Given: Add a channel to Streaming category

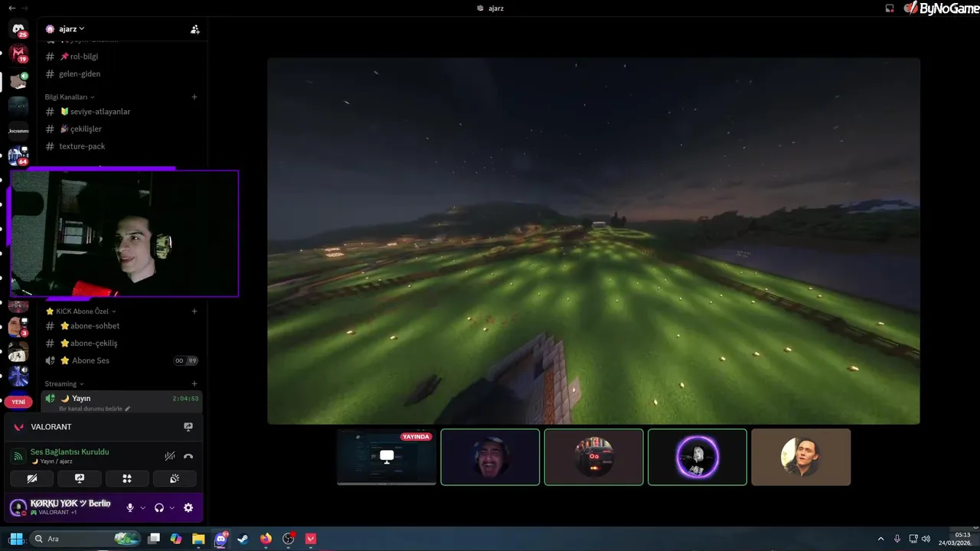Looking at the screenshot, I should pos(194,384).
